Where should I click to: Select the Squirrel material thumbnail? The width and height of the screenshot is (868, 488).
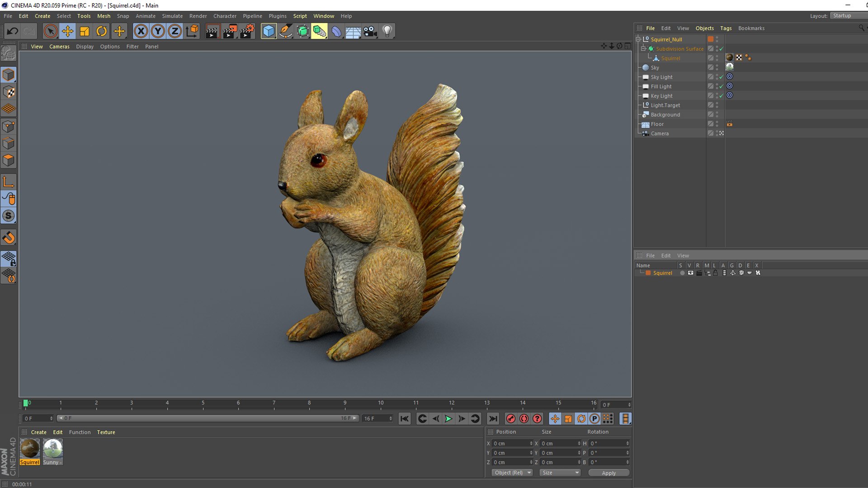30,449
